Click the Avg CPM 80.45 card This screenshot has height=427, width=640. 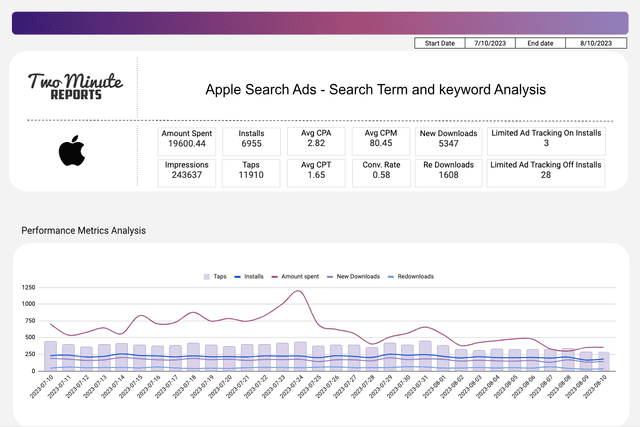(x=381, y=141)
